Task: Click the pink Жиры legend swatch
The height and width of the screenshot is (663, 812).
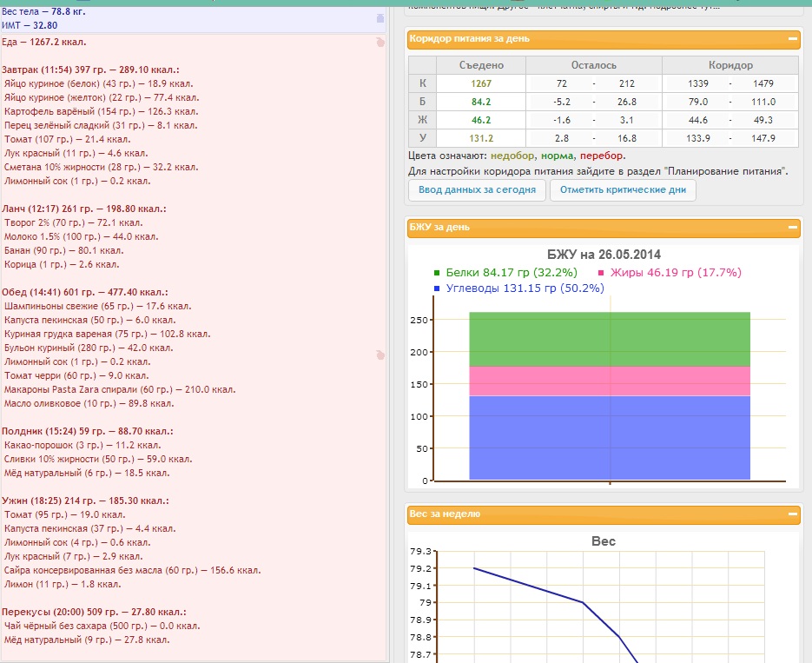Action: (x=602, y=273)
